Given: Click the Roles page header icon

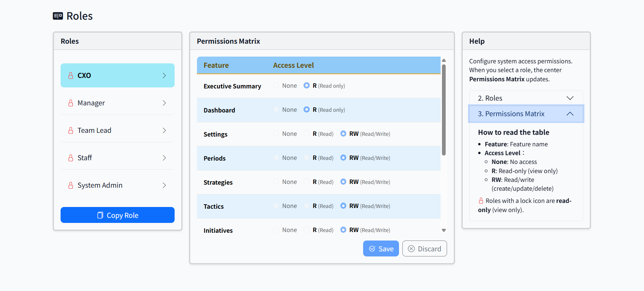Looking at the screenshot, I should [x=57, y=15].
